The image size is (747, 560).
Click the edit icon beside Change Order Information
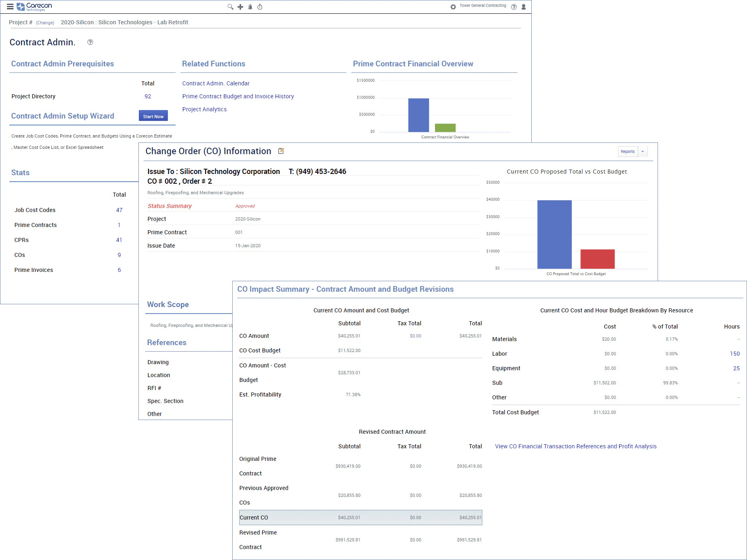click(x=281, y=151)
